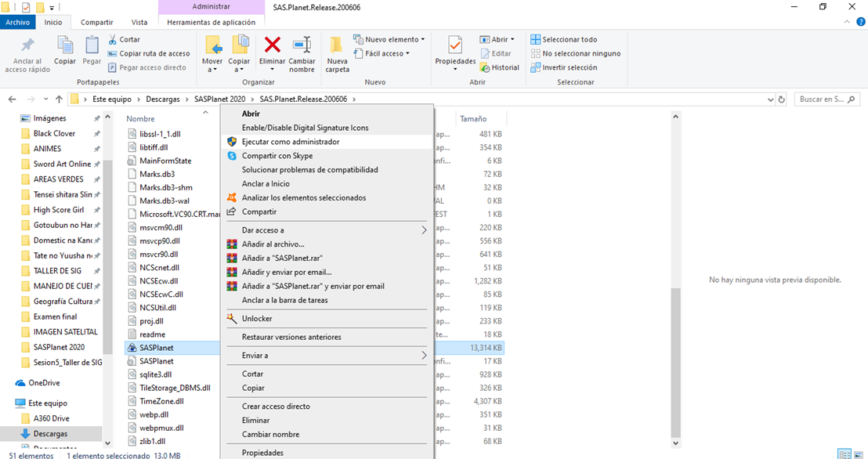Image resolution: width=868 pixels, height=459 pixels.
Task: Open Herramientas de aplicación tab
Action: click(211, 22)
